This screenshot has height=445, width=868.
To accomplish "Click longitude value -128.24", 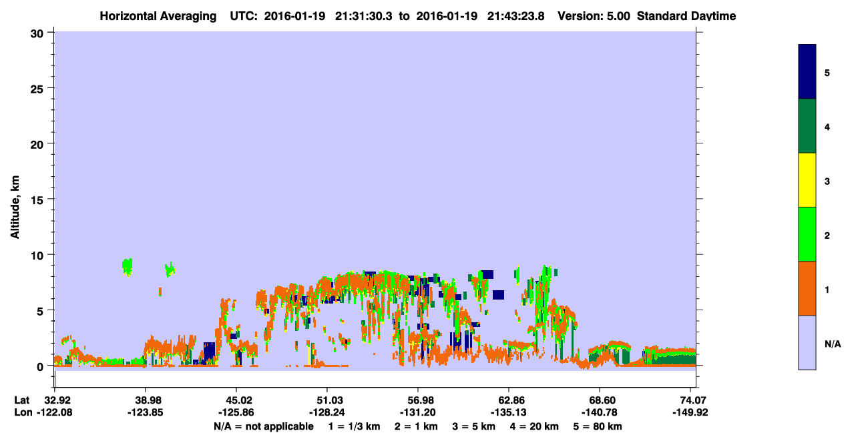I will (x=327, y=412).
